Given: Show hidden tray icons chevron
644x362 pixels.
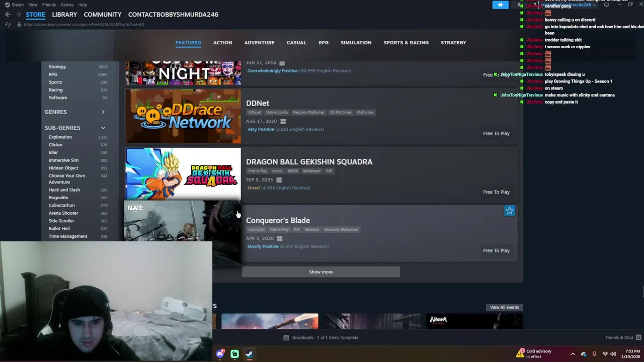Looking at the screenshot, I should (573, 354).
